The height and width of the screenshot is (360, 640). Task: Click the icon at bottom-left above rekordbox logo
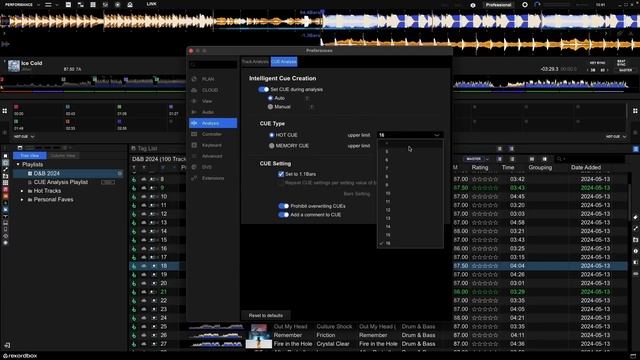coord(7,345)
